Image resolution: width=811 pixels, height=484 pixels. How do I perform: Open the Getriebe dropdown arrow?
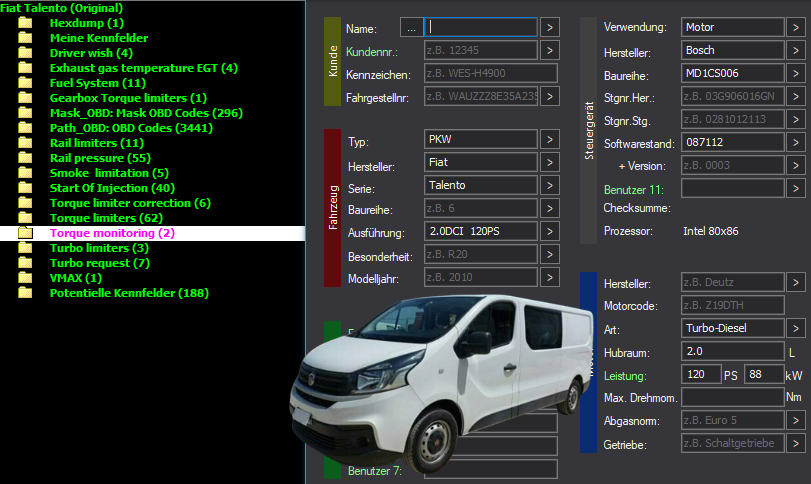(796, 443)
